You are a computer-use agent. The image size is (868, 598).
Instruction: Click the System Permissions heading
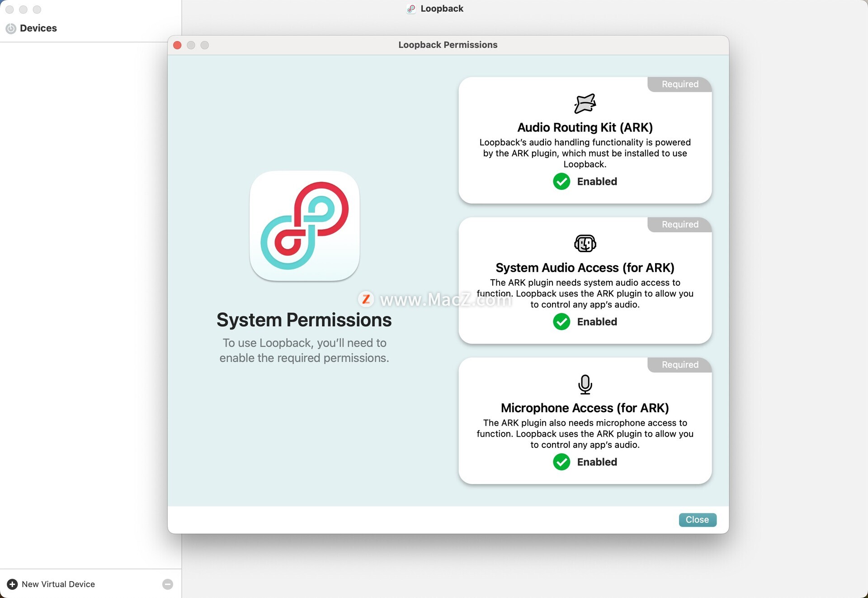304,320
